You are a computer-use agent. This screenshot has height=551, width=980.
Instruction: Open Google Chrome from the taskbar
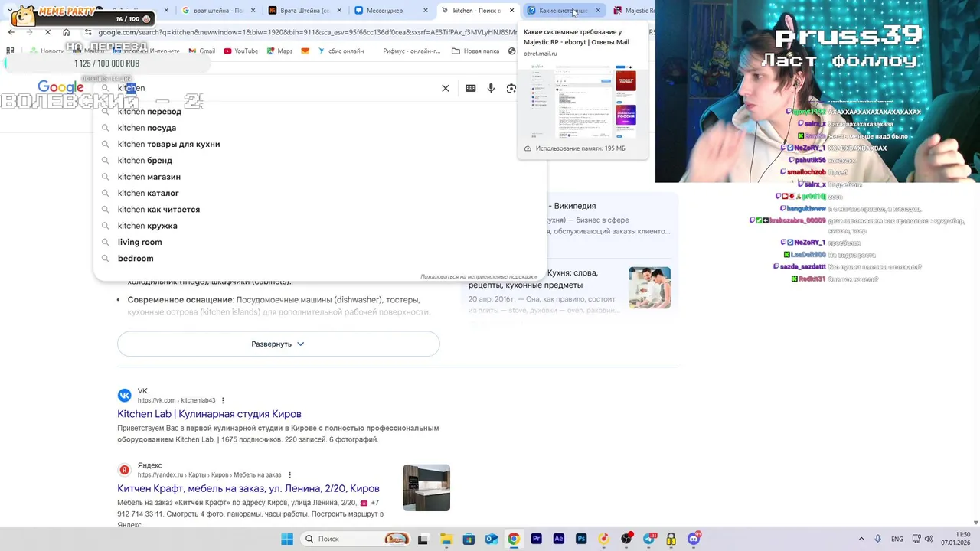coord(514,539)
